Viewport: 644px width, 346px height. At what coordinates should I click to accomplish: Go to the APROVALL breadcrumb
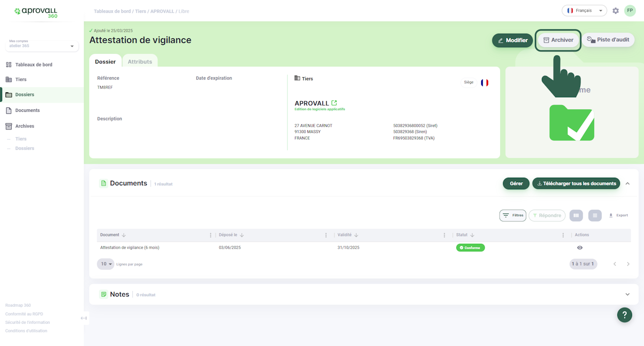coord(162,11)
